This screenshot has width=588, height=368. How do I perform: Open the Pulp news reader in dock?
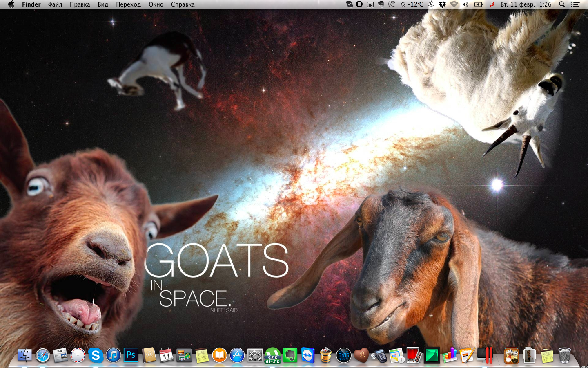tap(60, 355)
